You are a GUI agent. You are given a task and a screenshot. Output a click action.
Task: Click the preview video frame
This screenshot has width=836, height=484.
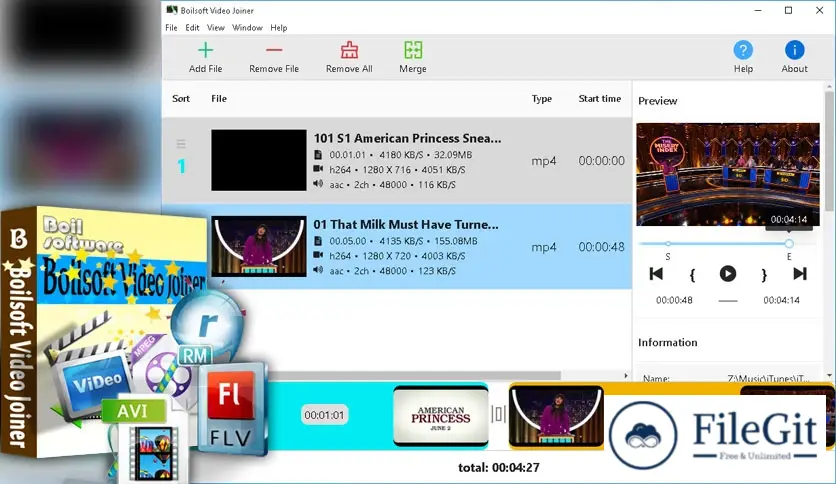coord(728,174)
